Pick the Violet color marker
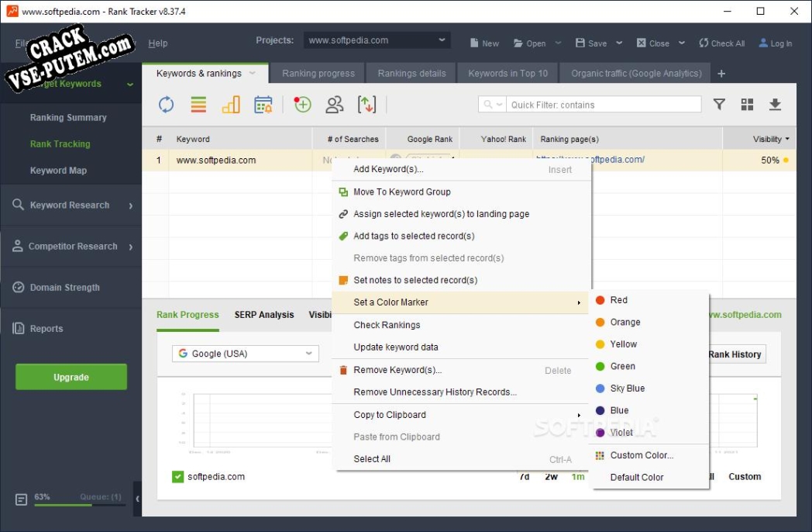The height and width of the screenshot is (532, 812). pyautogui.click(x=650, y=433)
